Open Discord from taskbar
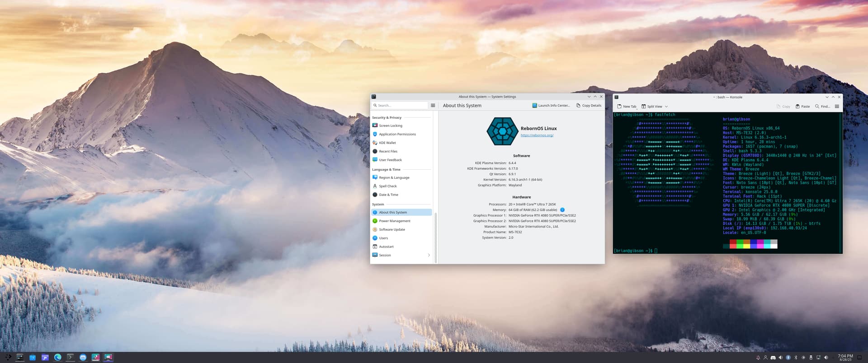Screen dimensions: 868x363 (83, 357)
